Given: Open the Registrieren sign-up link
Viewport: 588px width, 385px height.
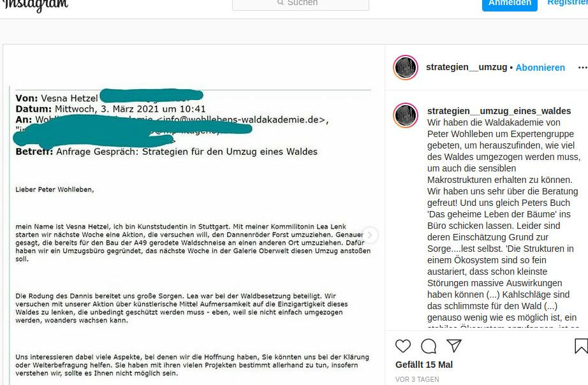Looking at the screenshot, I should (568, 3).
